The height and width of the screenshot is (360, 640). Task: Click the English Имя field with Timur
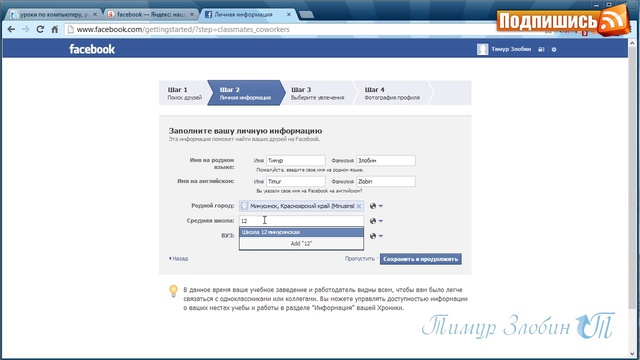[x=296, y=181]
